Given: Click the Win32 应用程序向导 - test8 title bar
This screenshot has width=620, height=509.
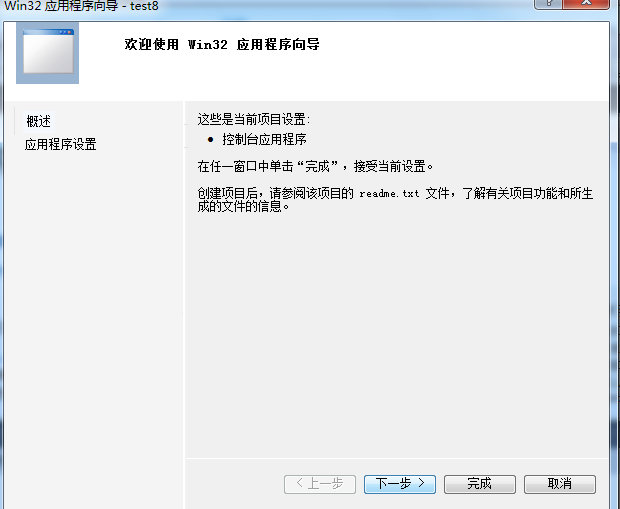Looking at the screenshot, I should click(81, 6).
